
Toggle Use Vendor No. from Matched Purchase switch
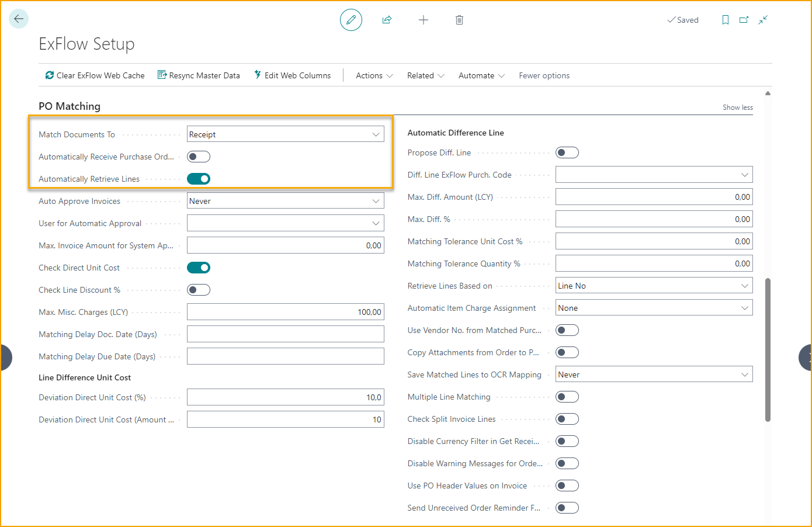point(567,330)
